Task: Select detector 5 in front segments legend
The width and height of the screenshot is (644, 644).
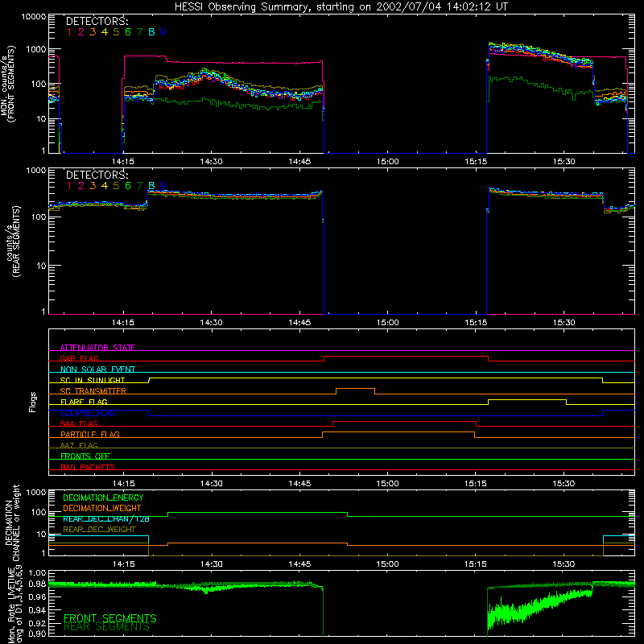Action: (116, 32)
